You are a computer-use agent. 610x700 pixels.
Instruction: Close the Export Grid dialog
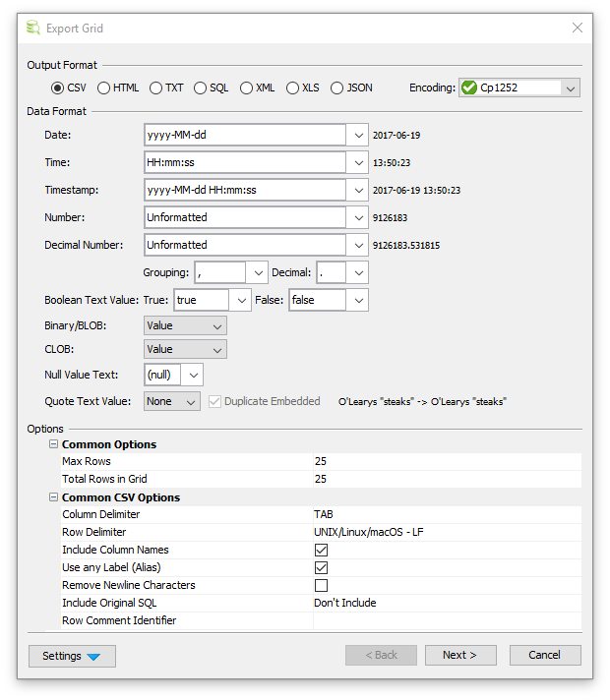point(578,28)
